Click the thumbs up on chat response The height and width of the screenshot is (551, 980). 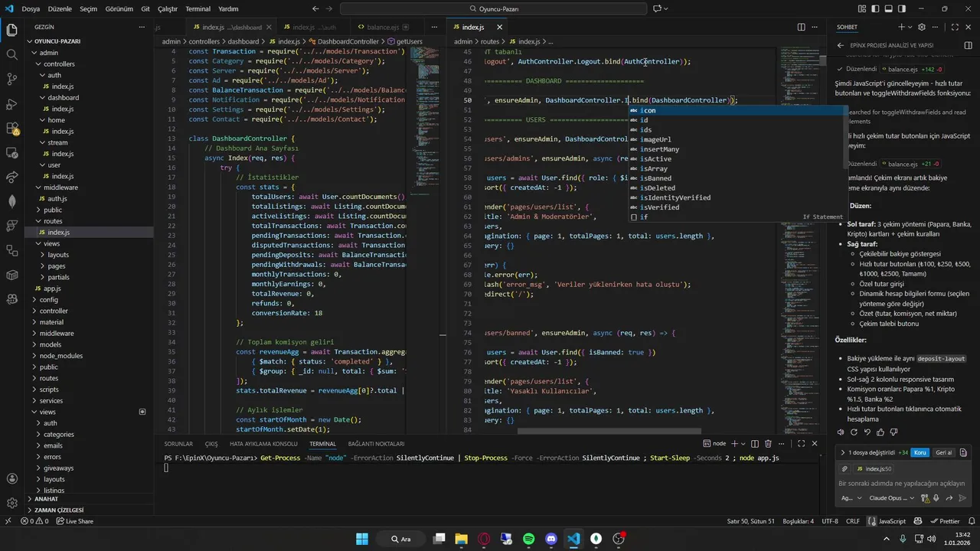coord(880,432)
